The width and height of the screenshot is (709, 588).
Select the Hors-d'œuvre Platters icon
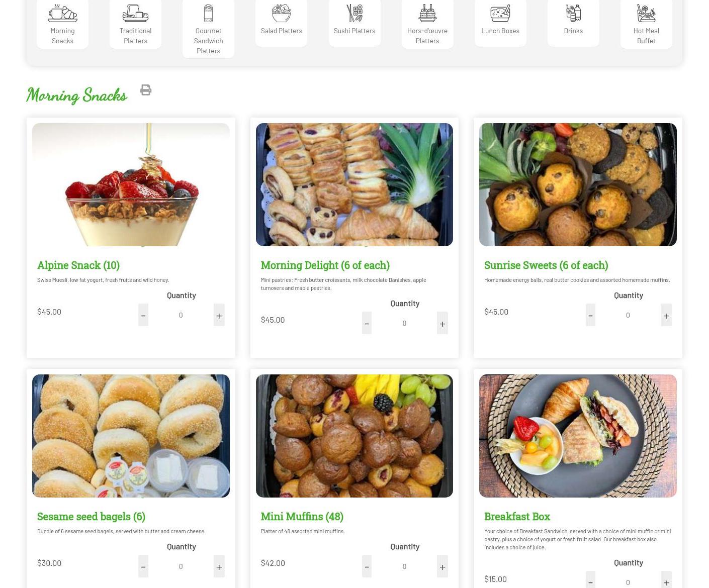point(427,13)
